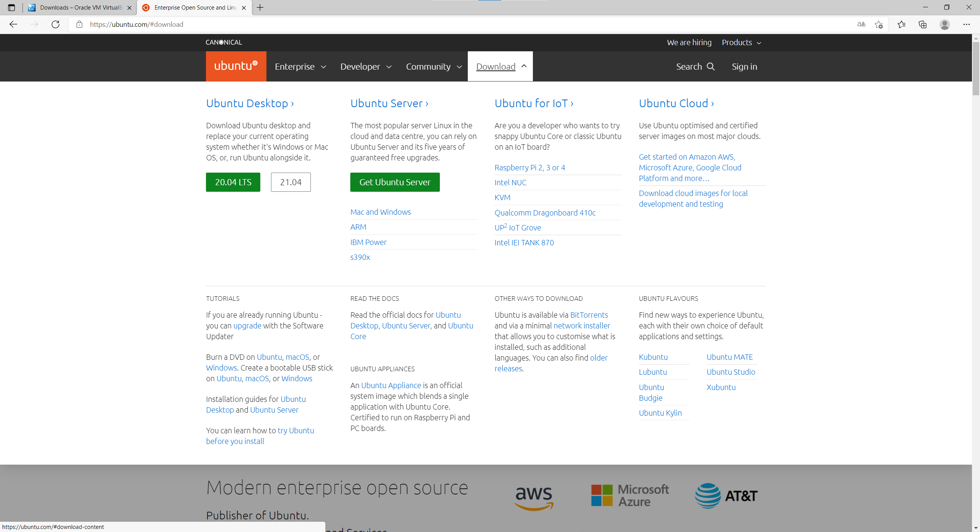Click the browser back arrow
The width and height of the screenshot is (980, 532).
click(13, 24)
